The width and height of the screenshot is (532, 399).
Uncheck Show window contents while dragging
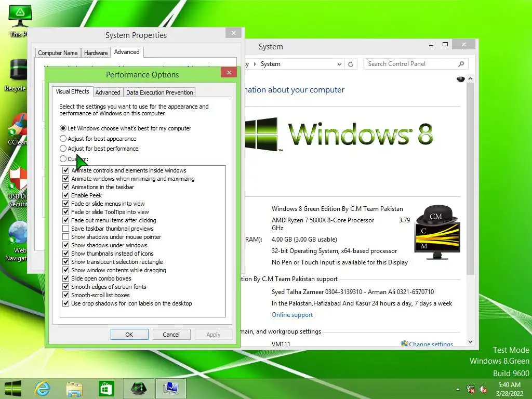point(66,270)
